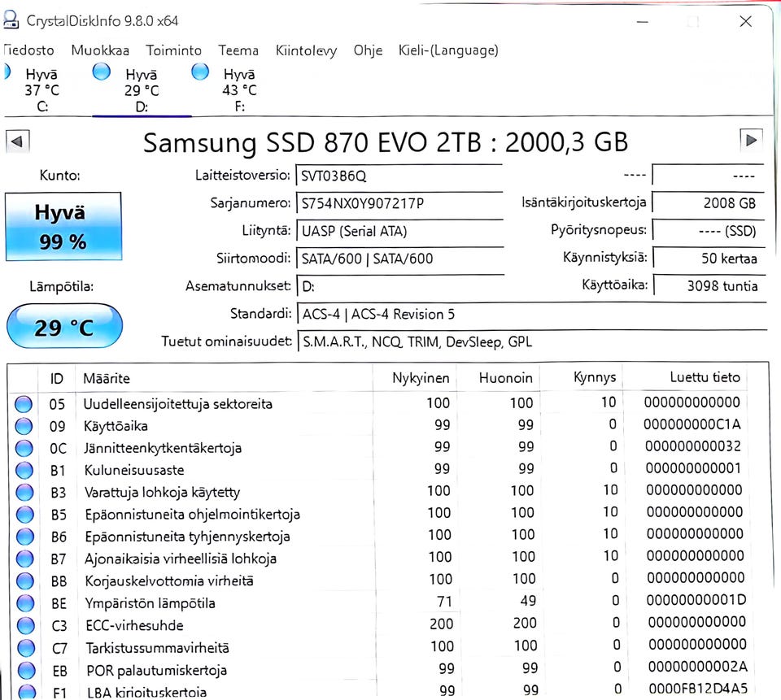Click status orb for attribute B5
This screenshot has height=700, width=781.
coord(25,515)
